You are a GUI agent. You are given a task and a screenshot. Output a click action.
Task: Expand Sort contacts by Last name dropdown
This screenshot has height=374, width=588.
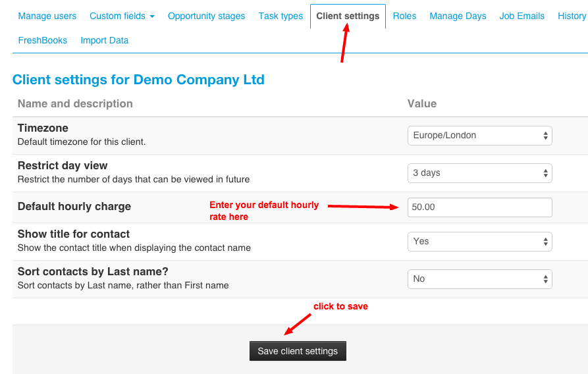pos(479,279)
